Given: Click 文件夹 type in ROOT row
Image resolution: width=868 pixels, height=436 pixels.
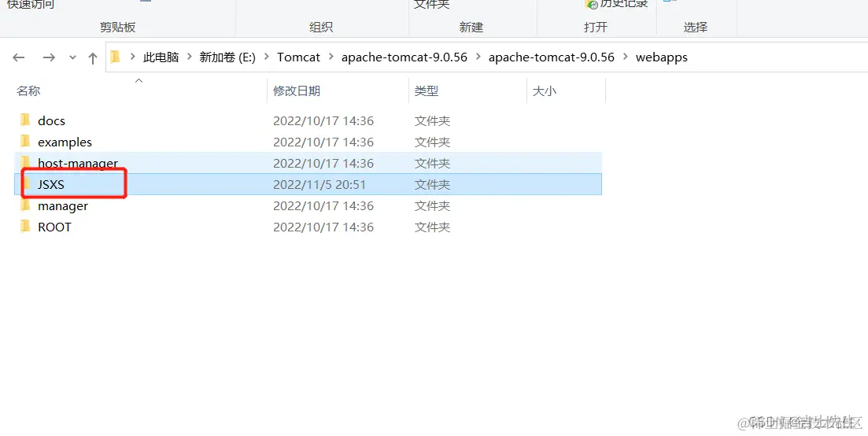Looking at the screenshot, I should [432, 227].
